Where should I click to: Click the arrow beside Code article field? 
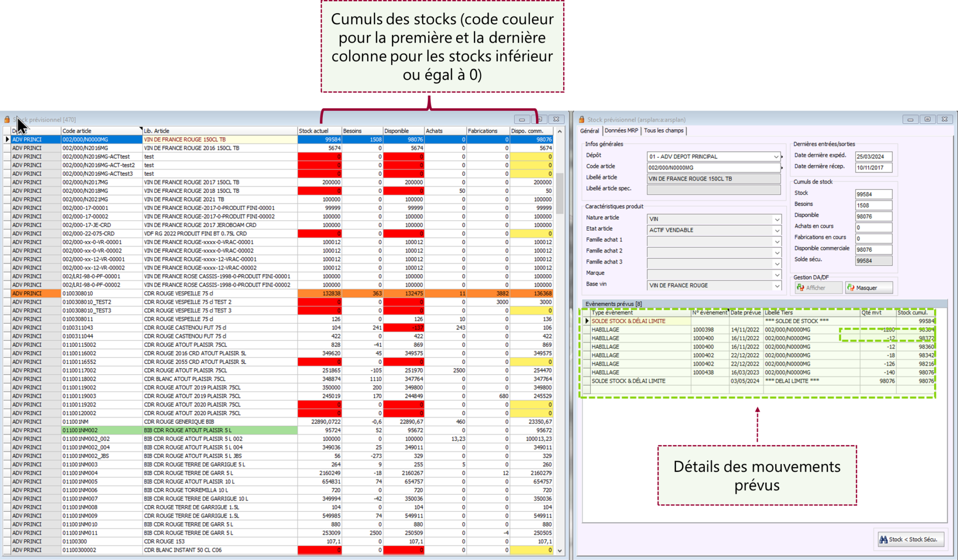click(x=782, y=168)
